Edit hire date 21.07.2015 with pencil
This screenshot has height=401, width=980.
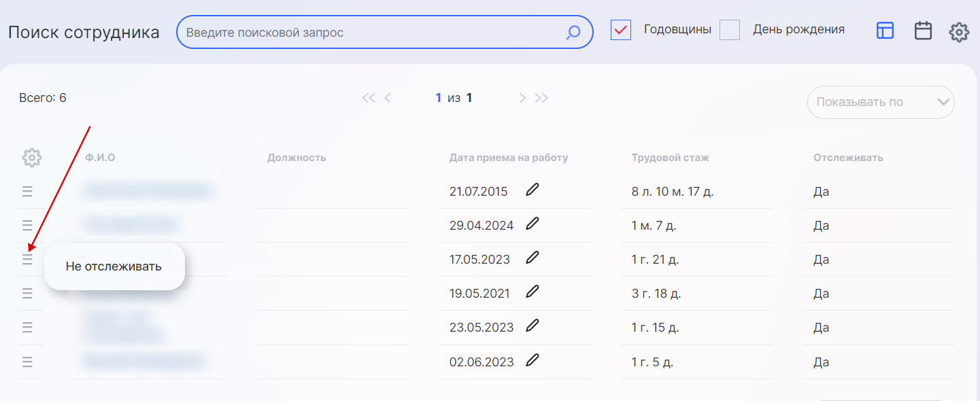click(533, 190)
